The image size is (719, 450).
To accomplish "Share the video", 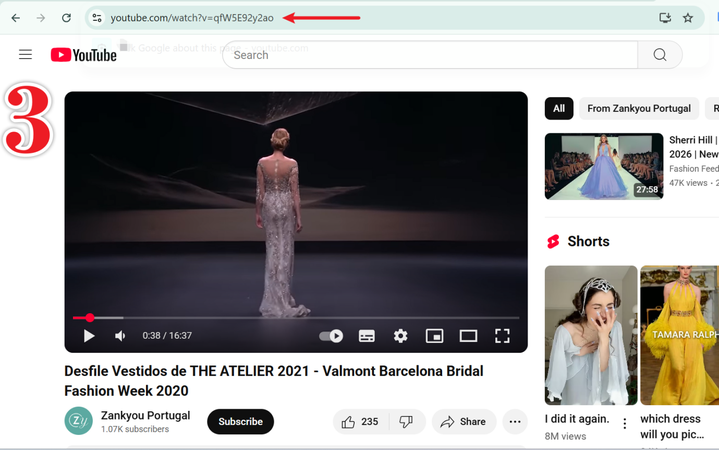I will [463, 422].
